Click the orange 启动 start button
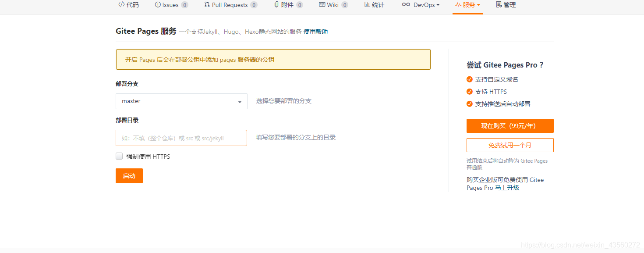Viewport: 644px width, 253px height. point(129,176)
